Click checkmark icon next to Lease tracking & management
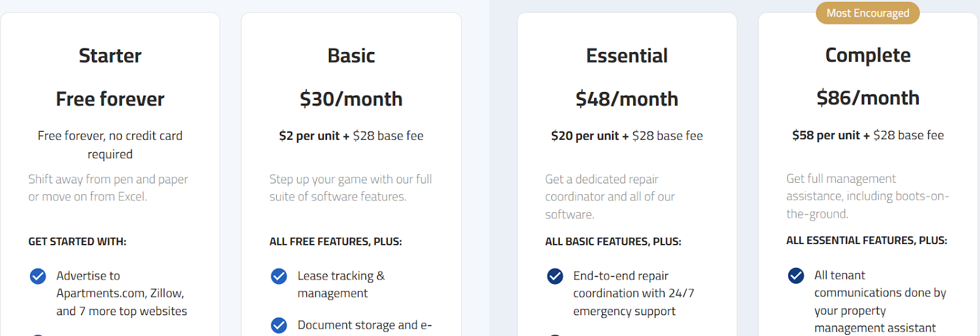 [x=279, y=276]
